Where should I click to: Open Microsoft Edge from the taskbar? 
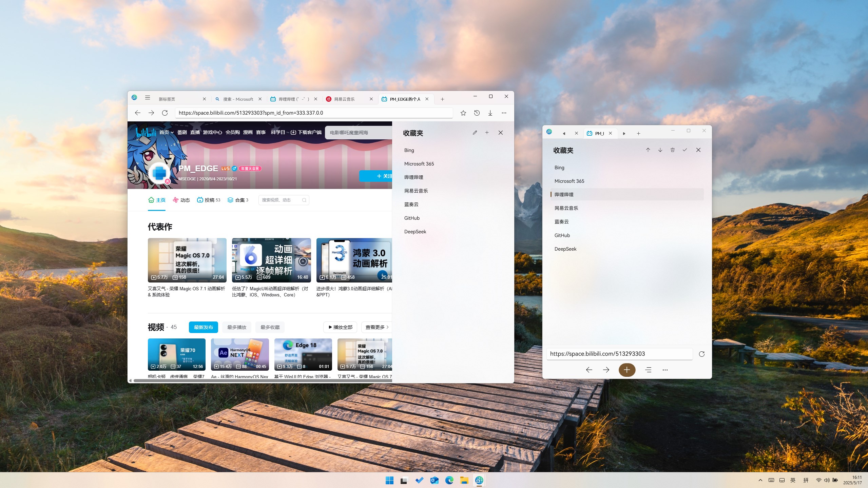[449, 480]
